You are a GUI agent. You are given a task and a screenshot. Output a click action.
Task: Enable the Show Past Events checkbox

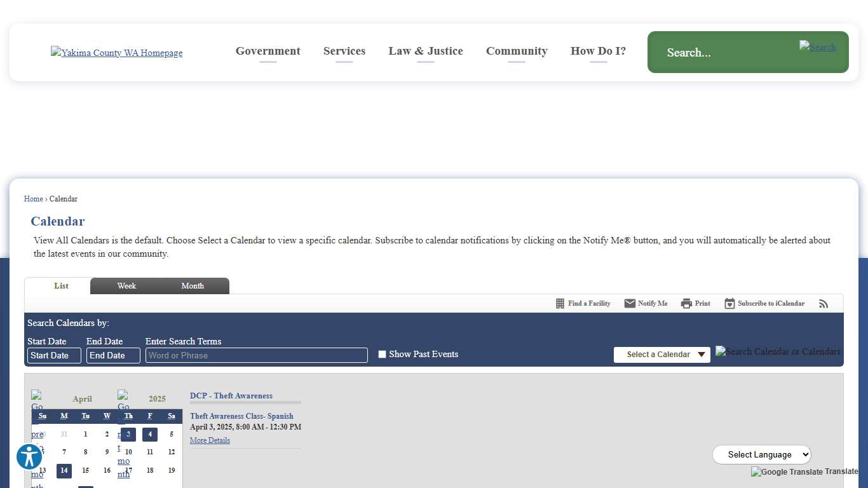coord(382,354)
